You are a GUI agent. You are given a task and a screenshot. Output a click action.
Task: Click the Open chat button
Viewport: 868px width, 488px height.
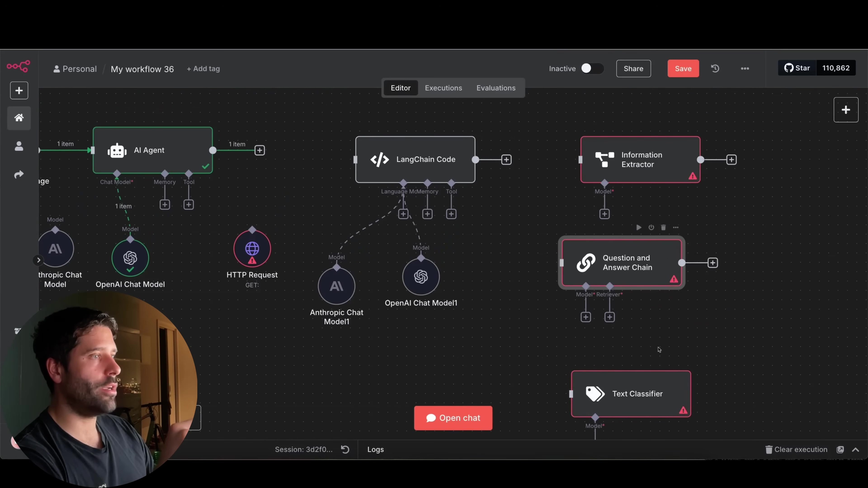pyautogui.click(x=453, y=418)
